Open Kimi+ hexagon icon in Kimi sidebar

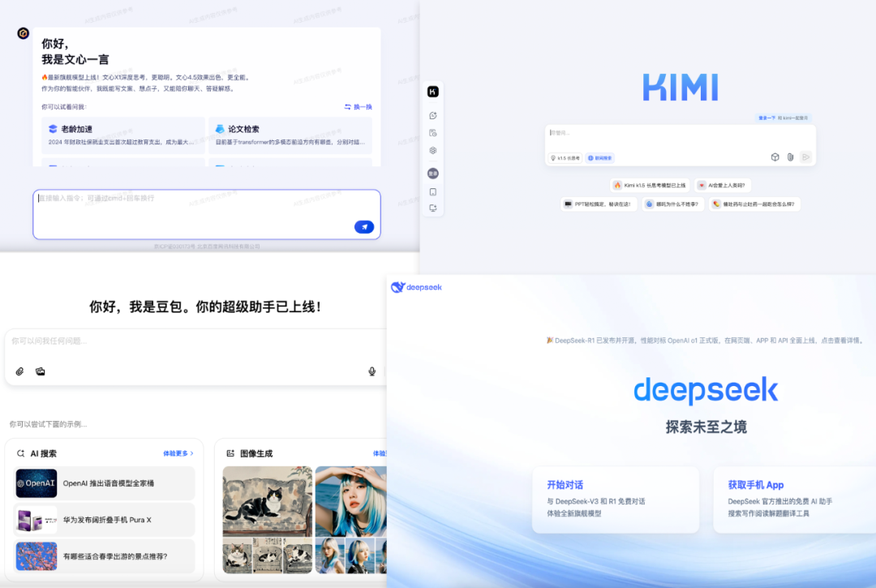tap(433, 150)
